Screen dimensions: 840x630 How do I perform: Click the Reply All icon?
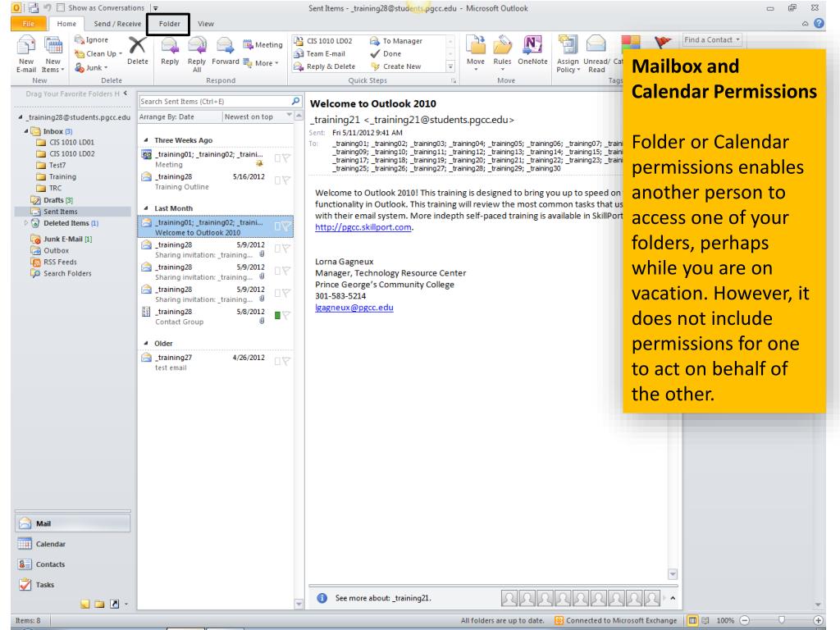pyautogui.click(x=197, y=46)
